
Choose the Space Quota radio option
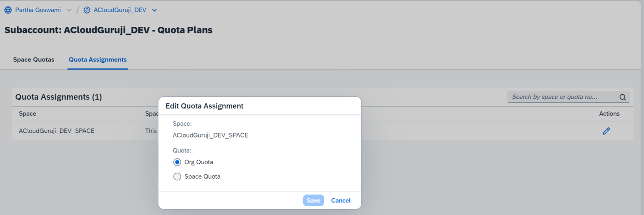177,176
